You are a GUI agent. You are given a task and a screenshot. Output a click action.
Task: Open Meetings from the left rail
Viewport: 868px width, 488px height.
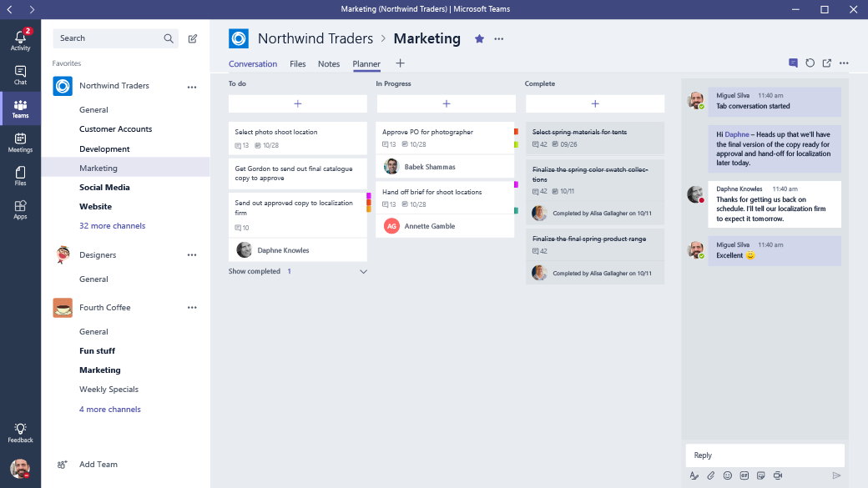click(20, 143)
